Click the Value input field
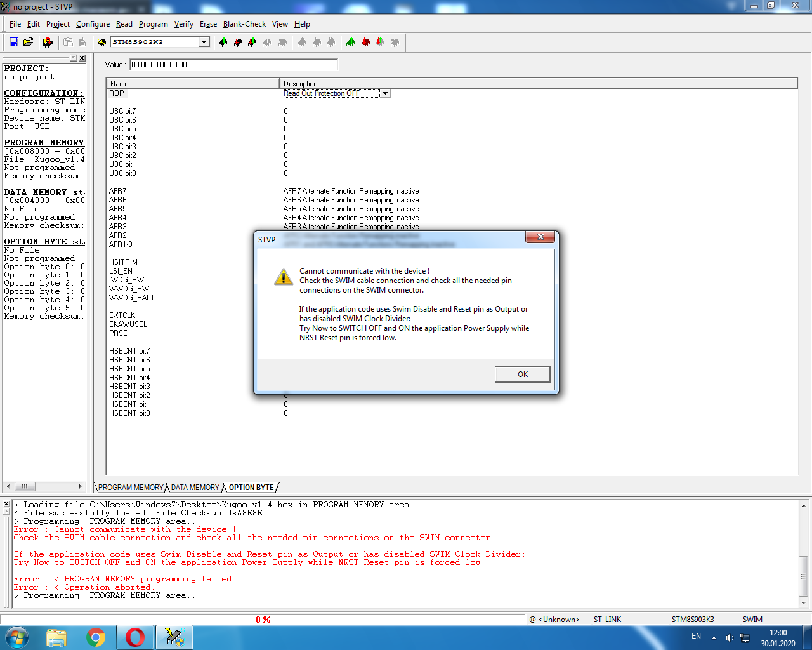Image resolution: width=812 pixels, height=650 pixels. 233,65
